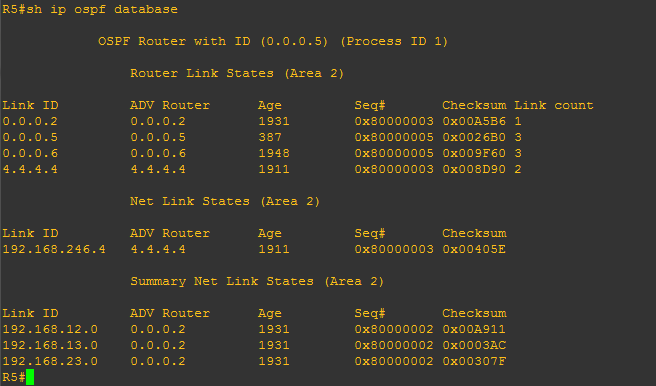This screenshot has width=656, height=386.
Task: Click summary Link ID 192.168.23.0
Action: (50, 361)
